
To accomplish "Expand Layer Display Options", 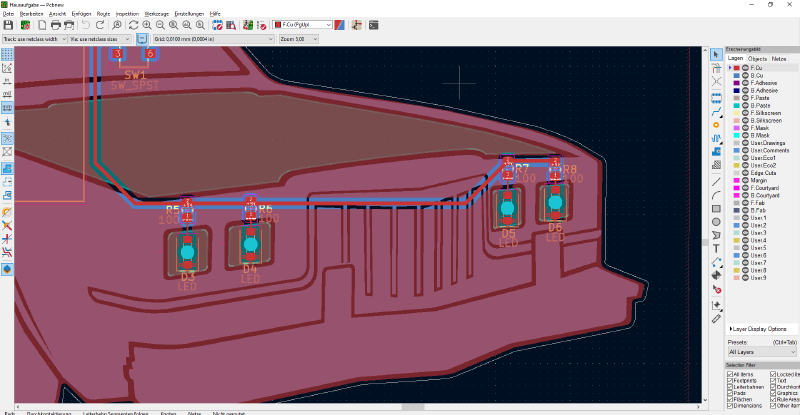I will [758, 329].
